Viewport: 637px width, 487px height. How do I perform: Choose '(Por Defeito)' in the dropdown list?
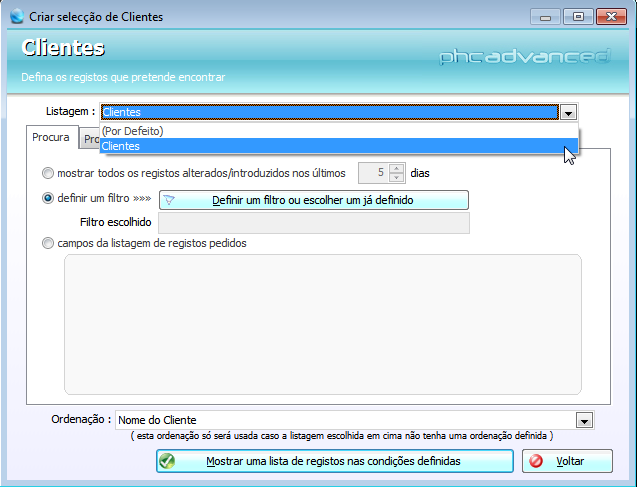point(339,131)
